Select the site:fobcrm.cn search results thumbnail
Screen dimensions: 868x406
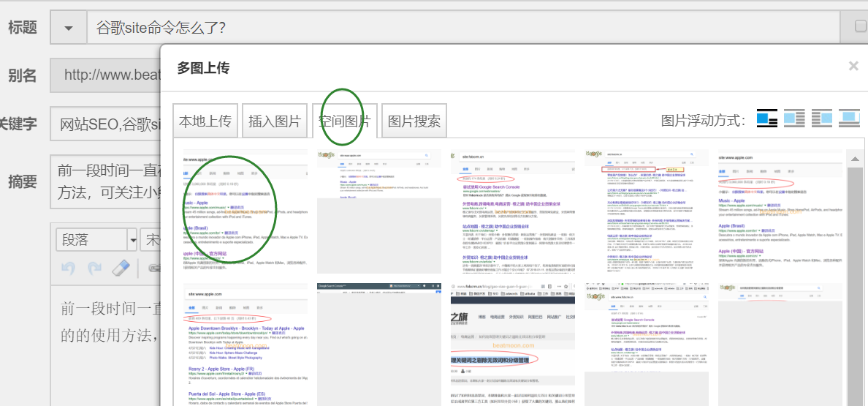click(513, 211)
